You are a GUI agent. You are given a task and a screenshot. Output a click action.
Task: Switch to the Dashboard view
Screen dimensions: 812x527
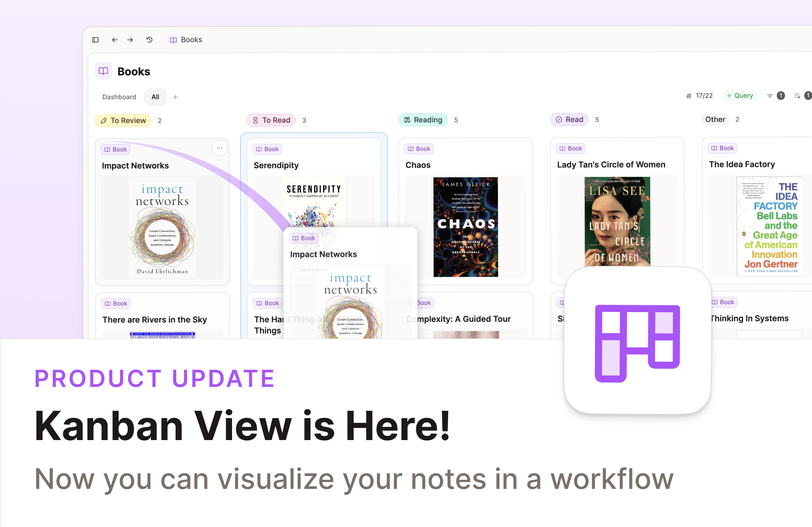[x=119, y=97]
